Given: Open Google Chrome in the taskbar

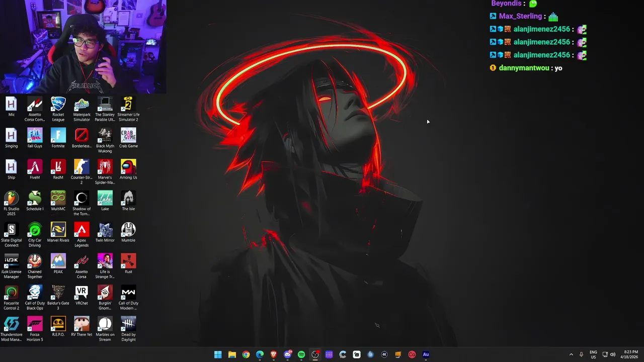Looking at the screenshot, I should [x=246, y=354].
